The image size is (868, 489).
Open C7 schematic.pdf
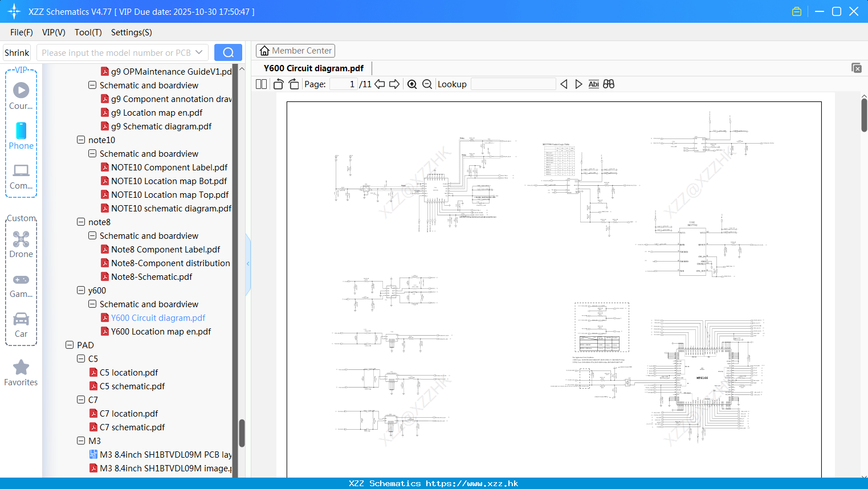point(132,427)
